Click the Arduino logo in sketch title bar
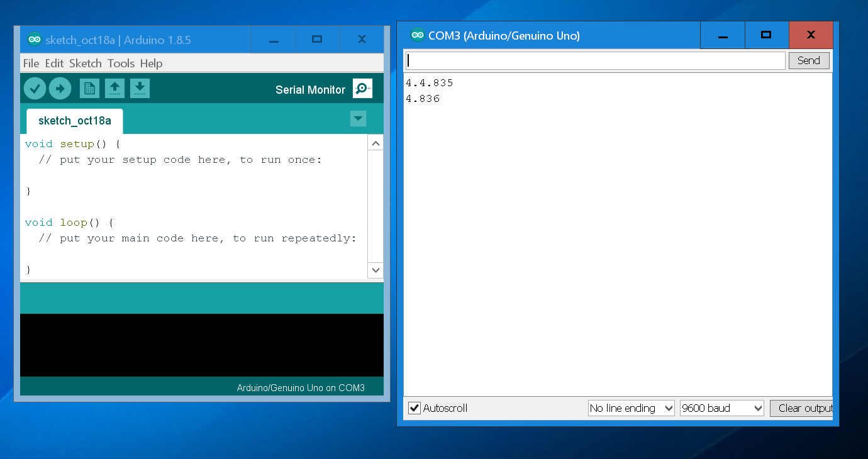This screenshot has height=459, width=868. pos(35,40)
